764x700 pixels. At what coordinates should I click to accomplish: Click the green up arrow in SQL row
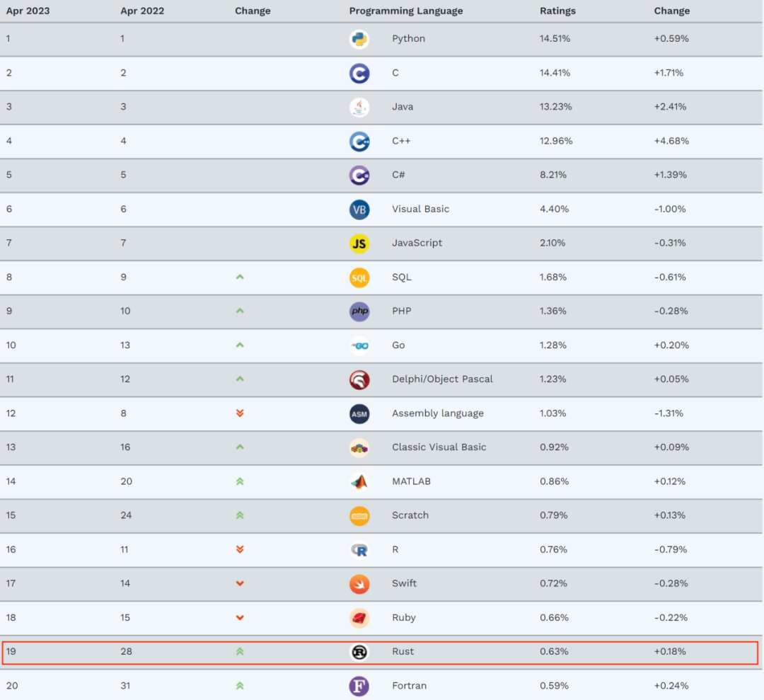240,277
